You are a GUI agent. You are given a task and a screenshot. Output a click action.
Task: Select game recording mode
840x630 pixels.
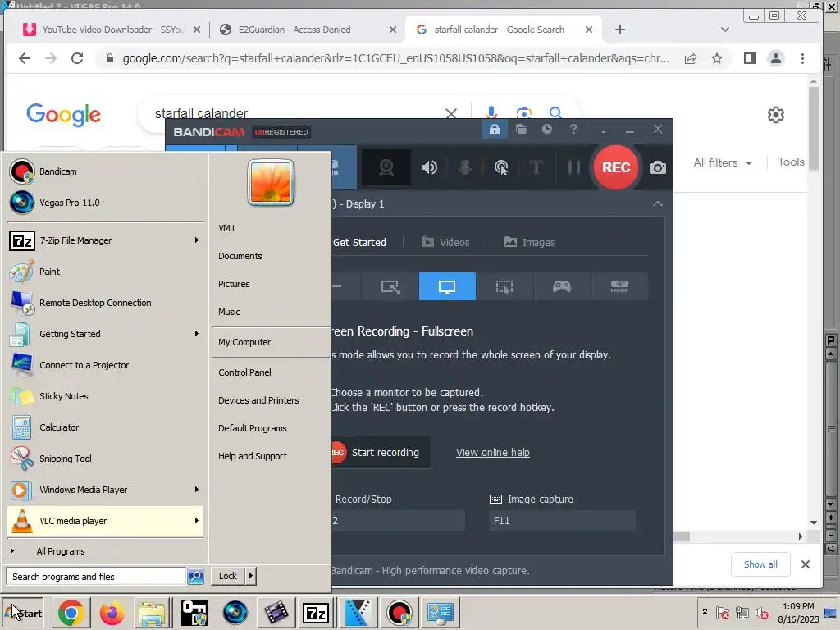point(561,286)
